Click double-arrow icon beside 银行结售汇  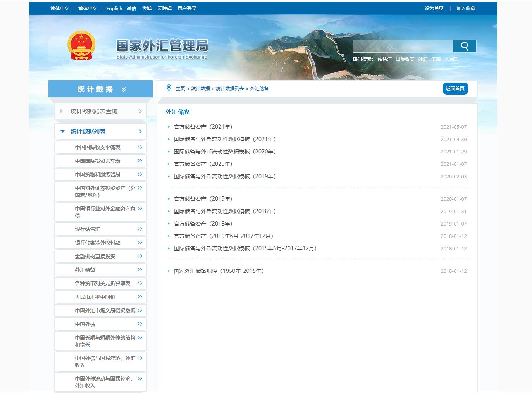[140, 229]
